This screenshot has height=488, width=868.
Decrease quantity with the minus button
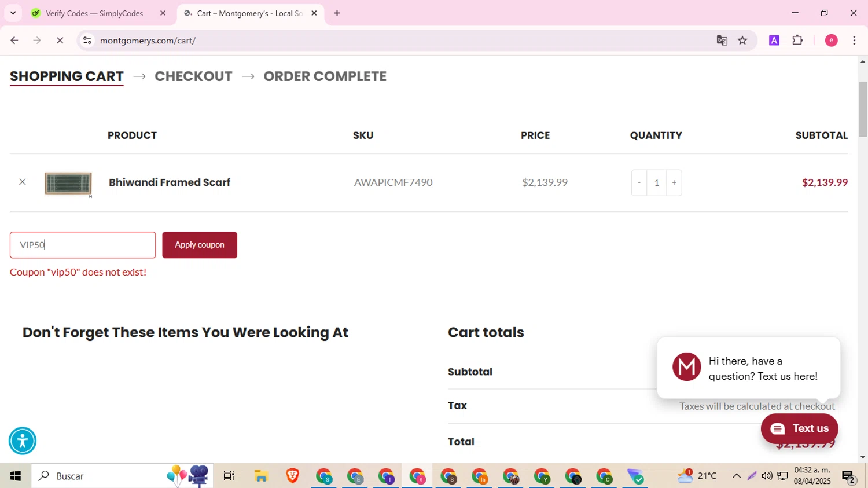[x=639, y=182]
